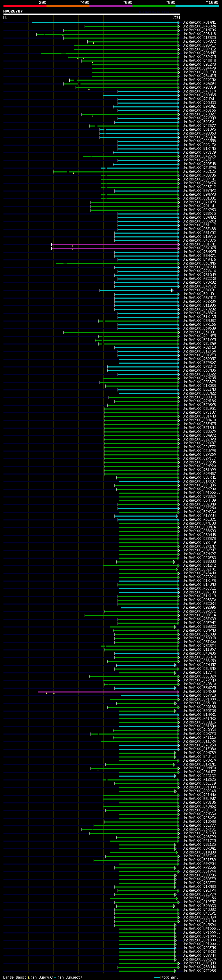Open hit UniRef100_C1E825
The height and width of the screenshot is (980, 222).
pos(199,38)
